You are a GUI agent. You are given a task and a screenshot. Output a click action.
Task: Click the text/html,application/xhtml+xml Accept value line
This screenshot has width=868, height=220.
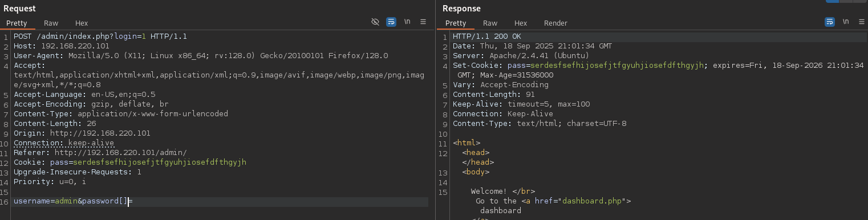(219, 75)
